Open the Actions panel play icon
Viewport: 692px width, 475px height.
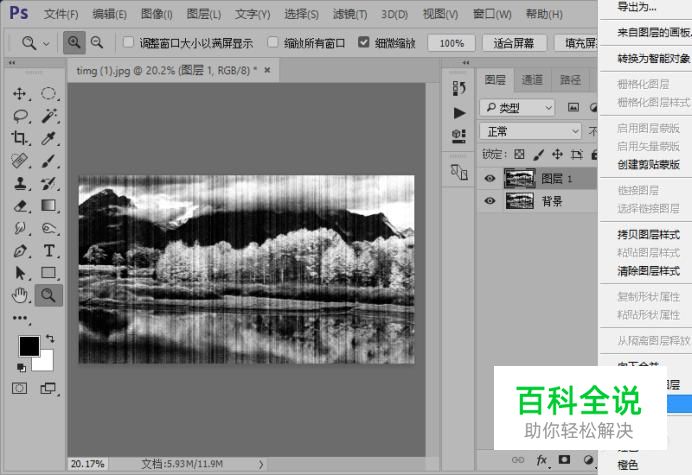pyautogui.click(x=459, y=113)
